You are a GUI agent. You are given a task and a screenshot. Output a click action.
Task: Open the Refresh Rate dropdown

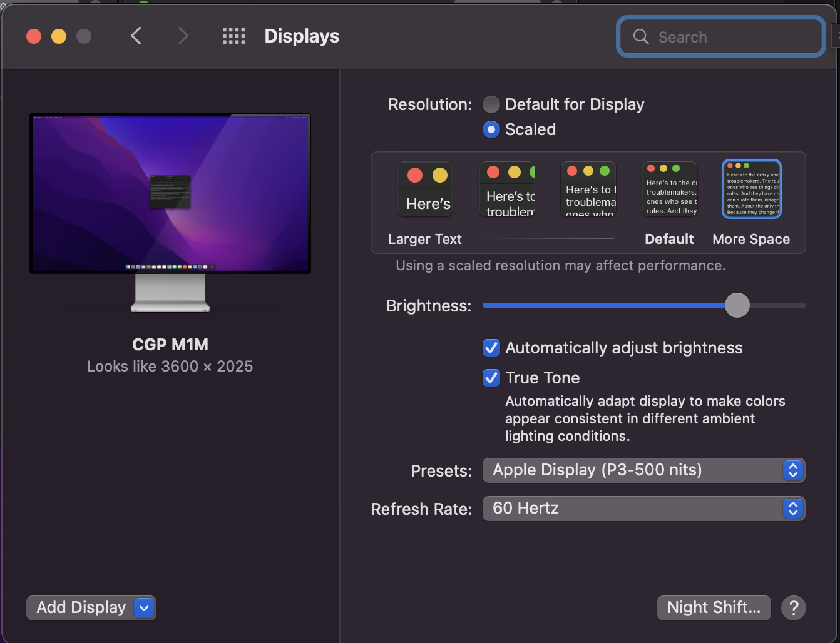643,509
